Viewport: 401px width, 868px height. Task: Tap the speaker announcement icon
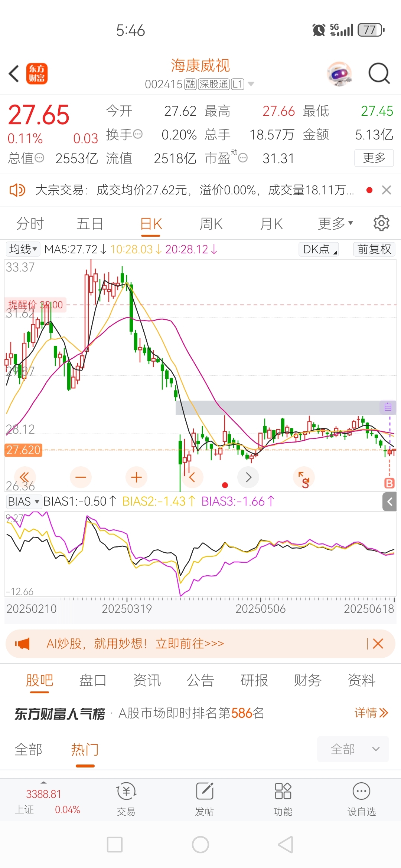click(x=17, y=190)
